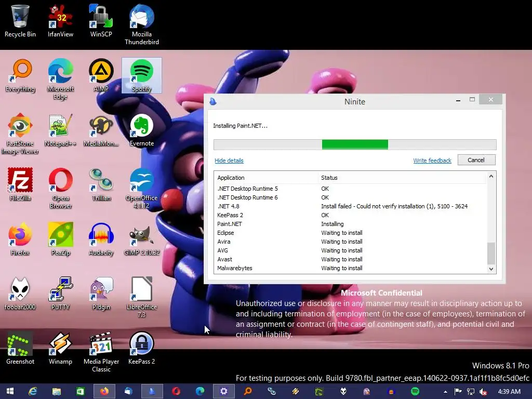Select the Opera Browser desktop shortcut

point(60,189)
